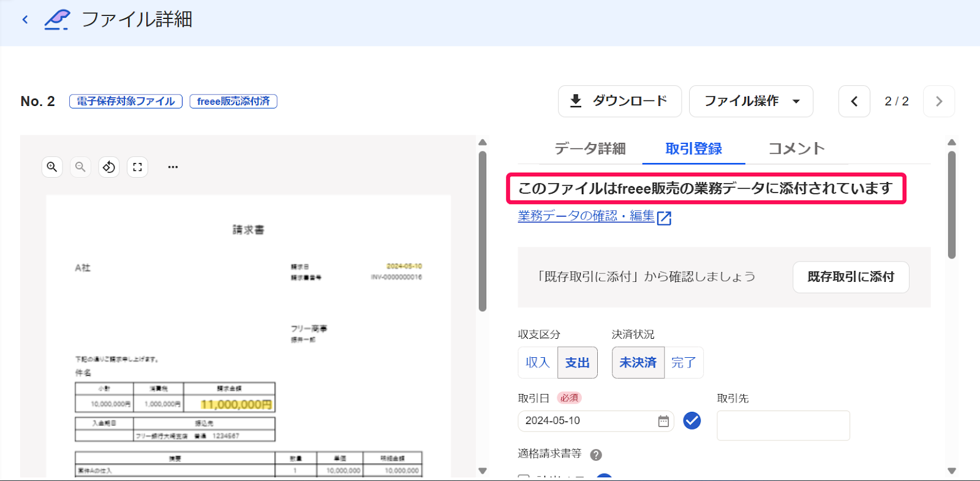This screenshot has width=980, height=481.
Task: Click the A社 addressee in the invoice
Action: click(x=83, y=268)
